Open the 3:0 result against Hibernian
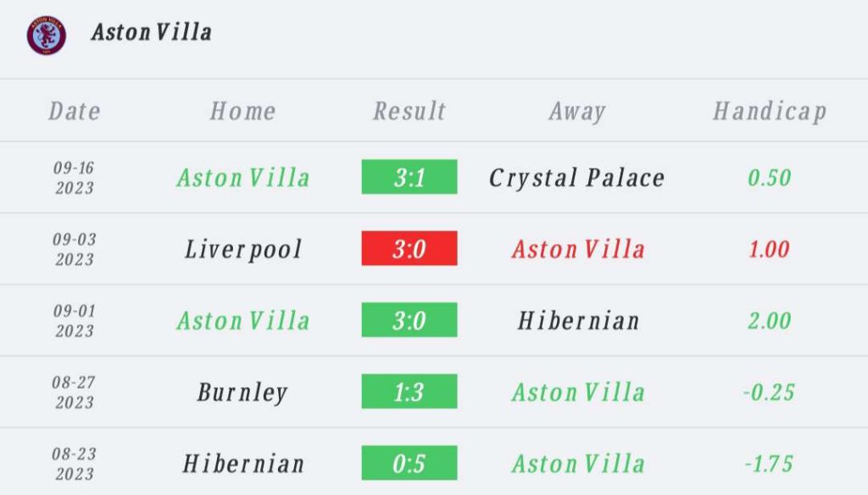Screen dimensions: 868x495 [x=409, y=320]
